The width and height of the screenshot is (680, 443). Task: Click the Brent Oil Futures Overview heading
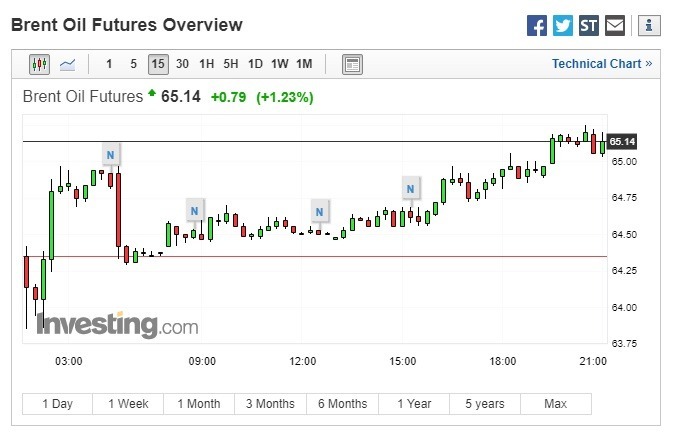127,25
